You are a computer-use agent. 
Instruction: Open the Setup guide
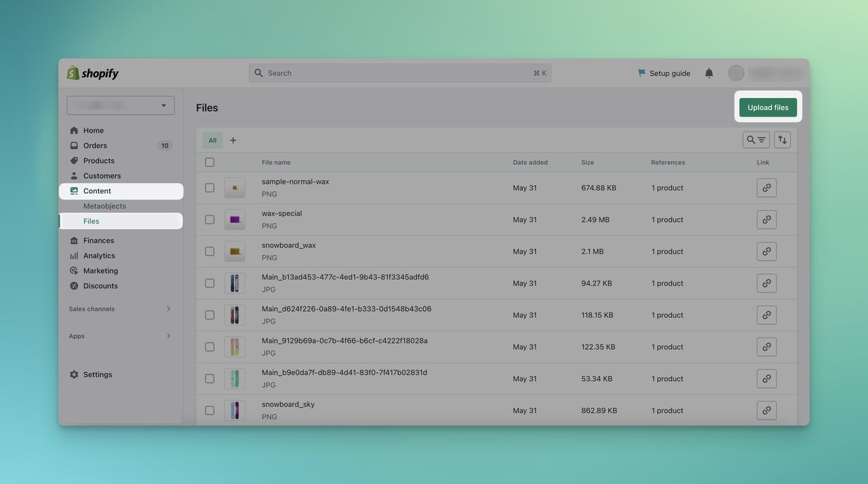click(x=664, y=73)
